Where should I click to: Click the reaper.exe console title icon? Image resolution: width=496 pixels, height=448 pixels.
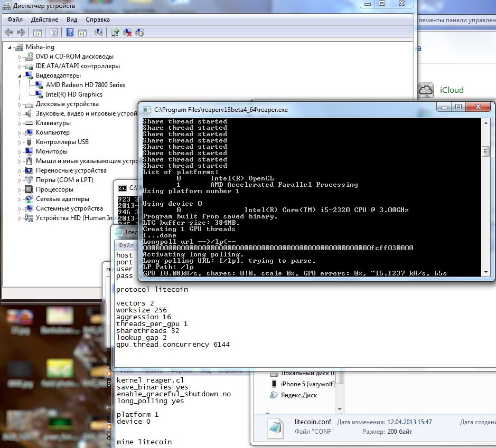[x=147, y=110]
